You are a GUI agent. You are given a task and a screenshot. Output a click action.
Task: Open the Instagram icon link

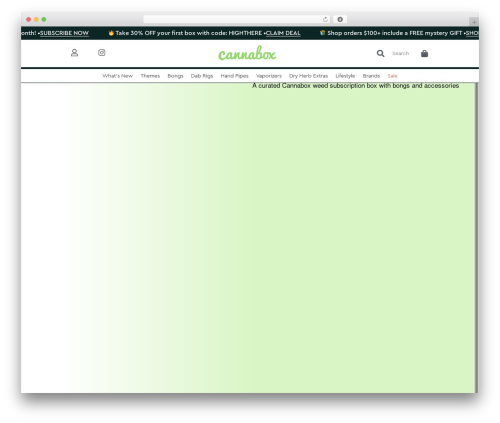tap(102, 53)
